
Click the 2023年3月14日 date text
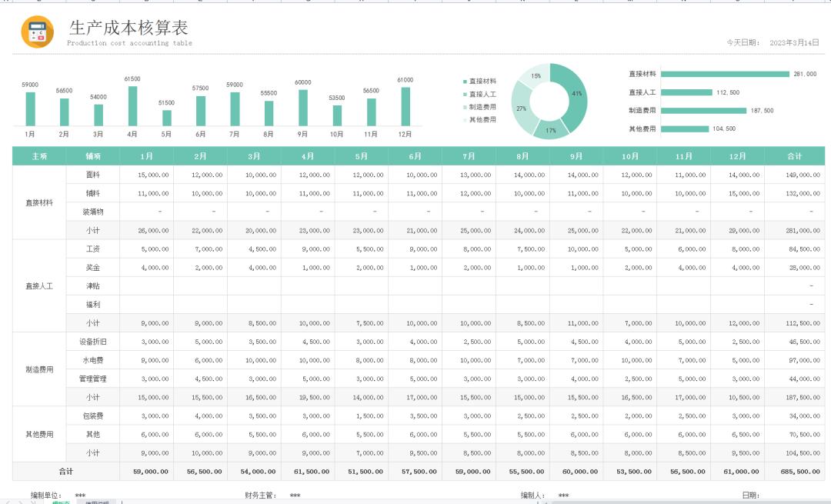tap(793, 42)
